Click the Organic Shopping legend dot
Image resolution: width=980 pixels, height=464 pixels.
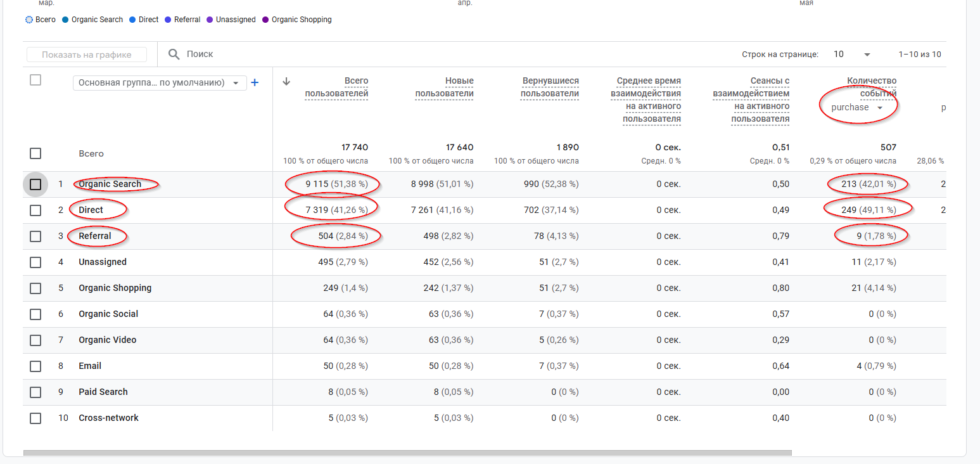[x=265, y=20]
